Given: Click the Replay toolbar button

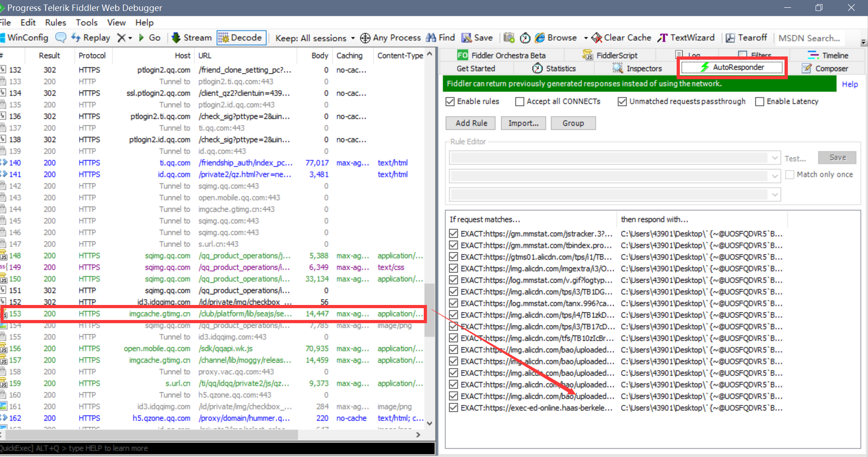Looking at the screenshot, I should pyautogui.click(x=91, y=38).
